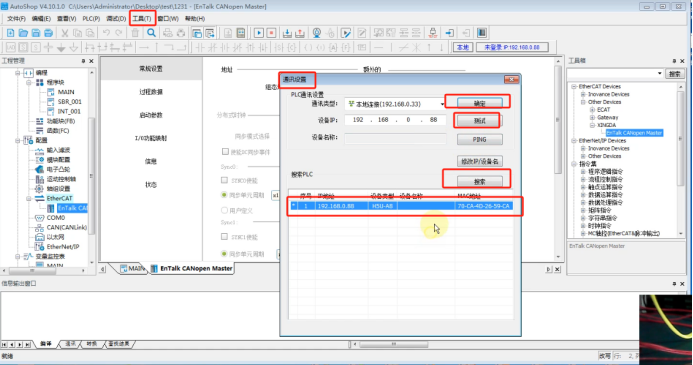Click the PING button

click(x=480, y=139)
